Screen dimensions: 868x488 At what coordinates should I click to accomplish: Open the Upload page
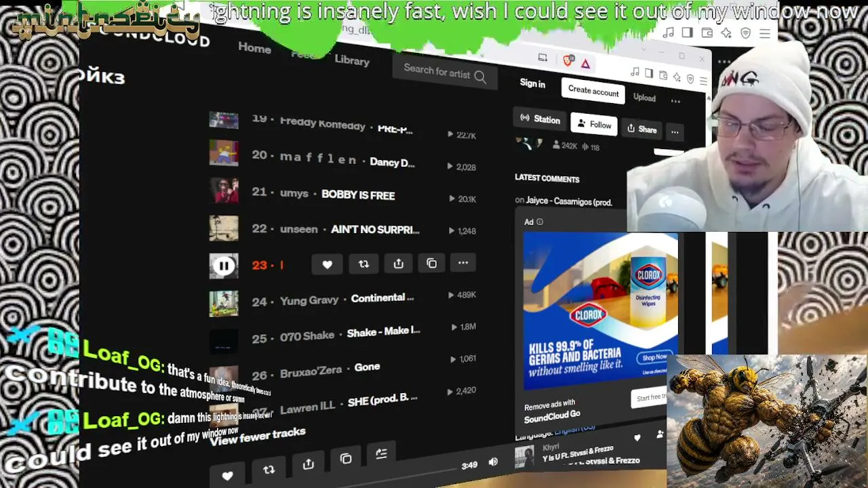click(x=644, y=98)
